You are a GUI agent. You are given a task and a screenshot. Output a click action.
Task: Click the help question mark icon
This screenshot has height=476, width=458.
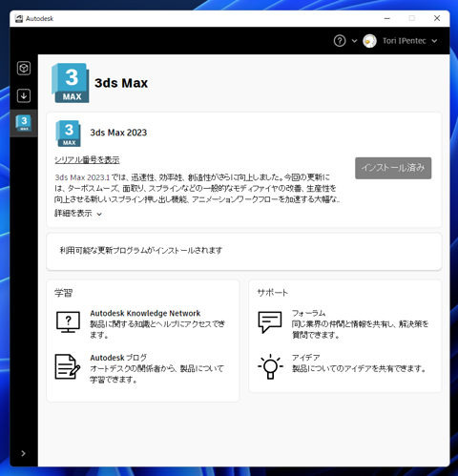(x=340, y=41)
